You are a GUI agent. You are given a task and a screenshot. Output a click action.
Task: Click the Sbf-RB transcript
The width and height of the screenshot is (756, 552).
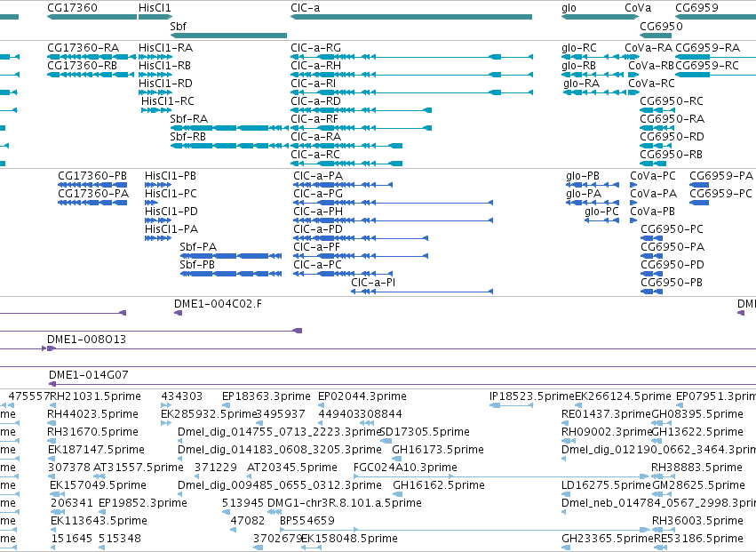[229, 146]
